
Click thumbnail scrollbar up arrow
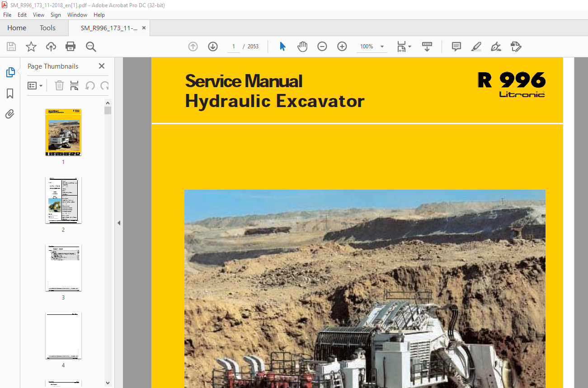[x=108, y=103]
